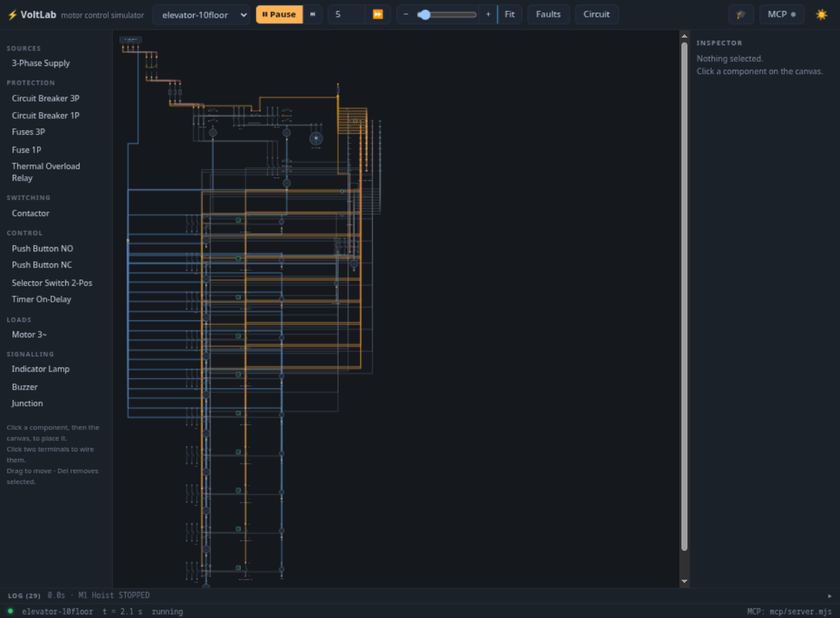Viewport: 840px width, 618px height.
Task: Click the 't = 2.1 s' status
Action: pos(122,611)
